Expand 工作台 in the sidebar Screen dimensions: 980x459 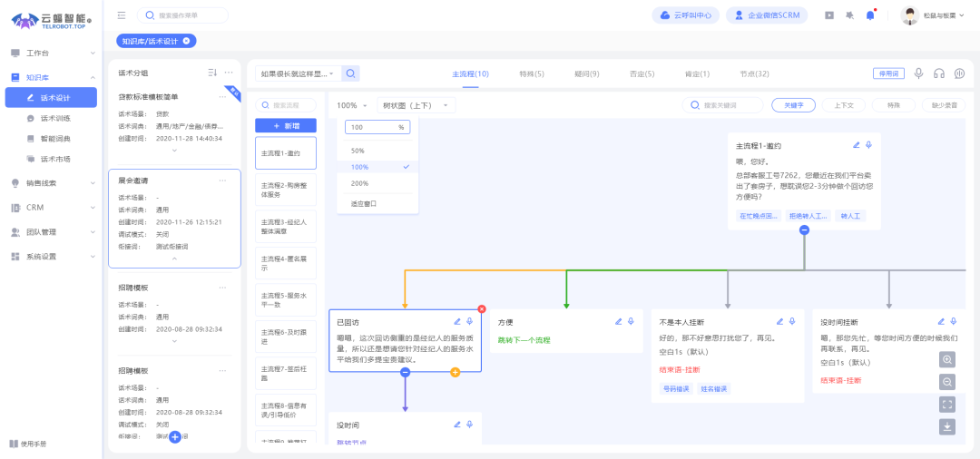coord(51,54)
